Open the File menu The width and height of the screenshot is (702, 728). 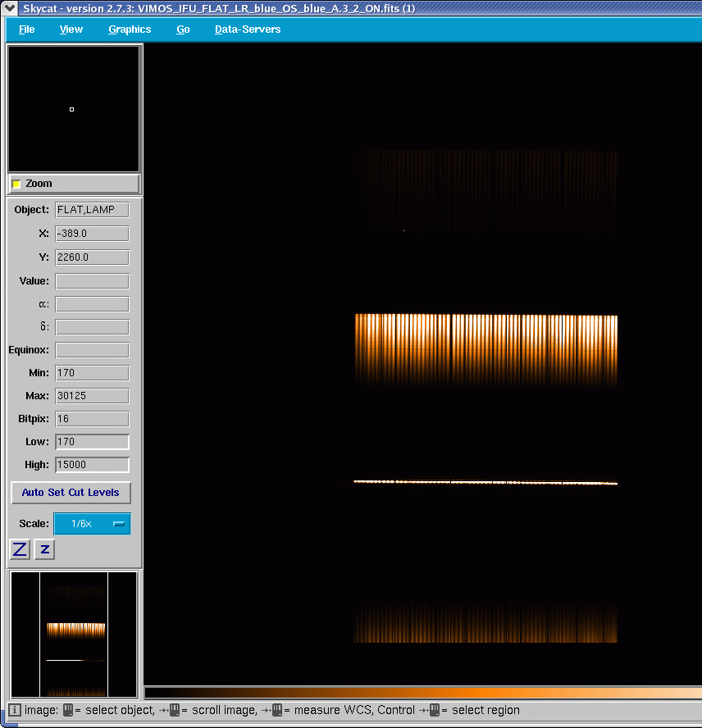click(26, 30)
